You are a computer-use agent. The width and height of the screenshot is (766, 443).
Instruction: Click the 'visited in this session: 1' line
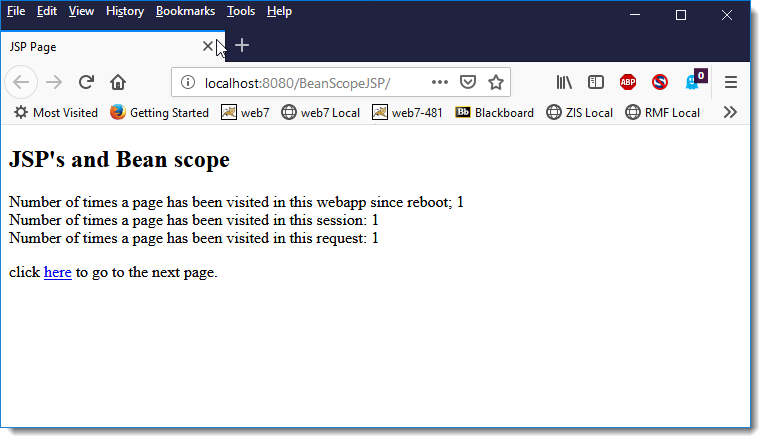[193, 220]
